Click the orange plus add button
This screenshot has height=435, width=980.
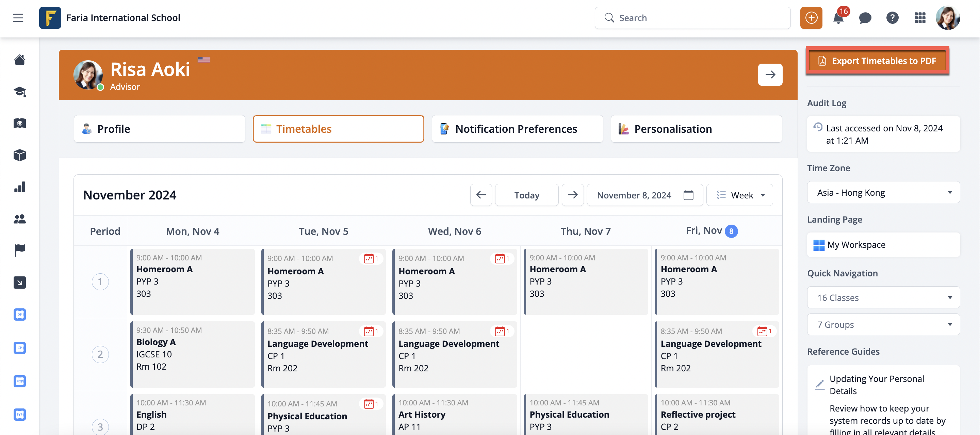click(x=811, y=18)
